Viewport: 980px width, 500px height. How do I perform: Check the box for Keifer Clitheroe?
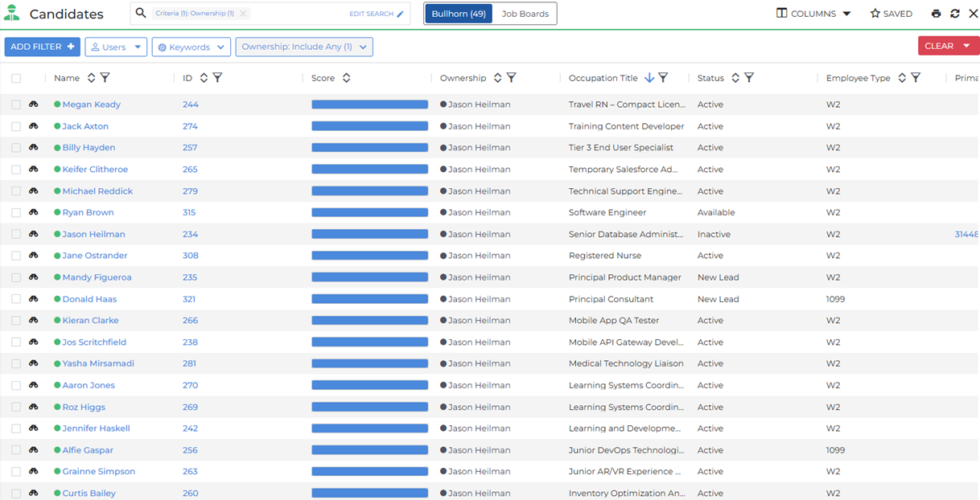[x=16, y=170]
